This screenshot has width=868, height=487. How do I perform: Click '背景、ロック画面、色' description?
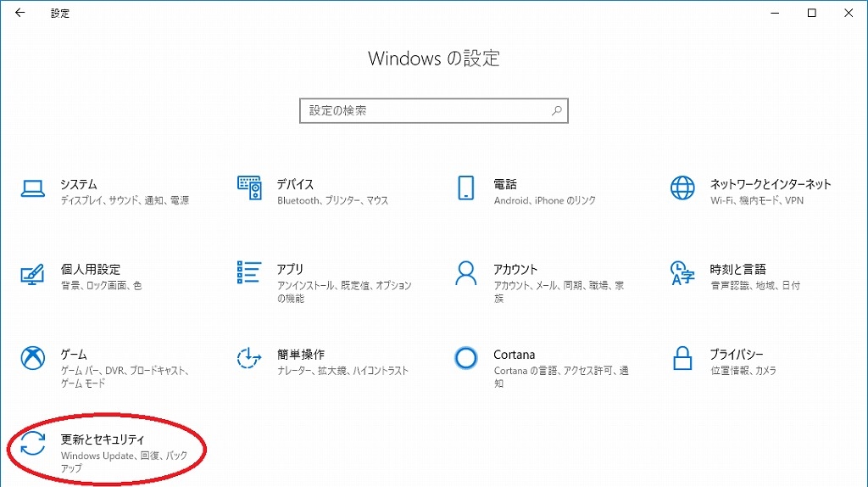[102, 285]
